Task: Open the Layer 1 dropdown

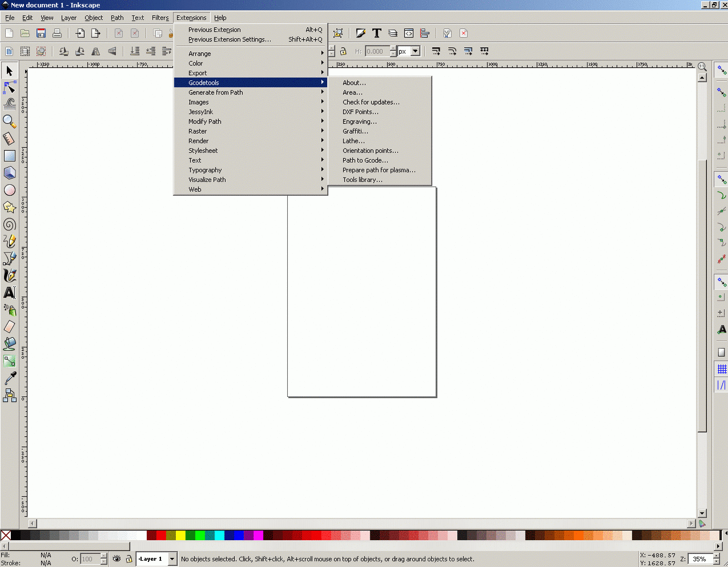Action: point(172,558)
